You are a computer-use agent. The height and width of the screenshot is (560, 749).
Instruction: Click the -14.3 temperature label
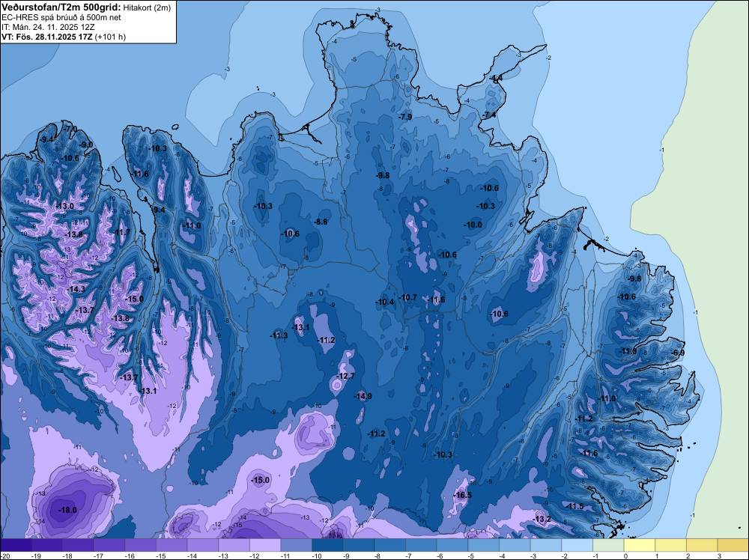[x=76, y=289]
